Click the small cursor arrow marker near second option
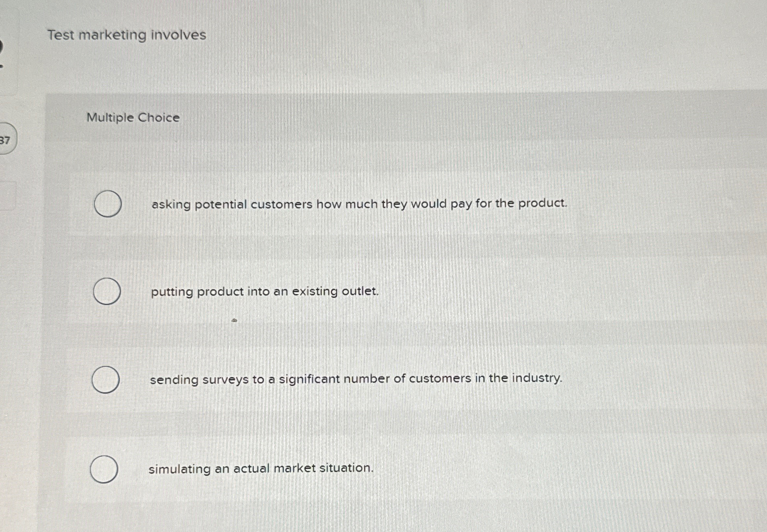This screenshot has height=532, width=767. pyautogui.click(x=235, y=320)
